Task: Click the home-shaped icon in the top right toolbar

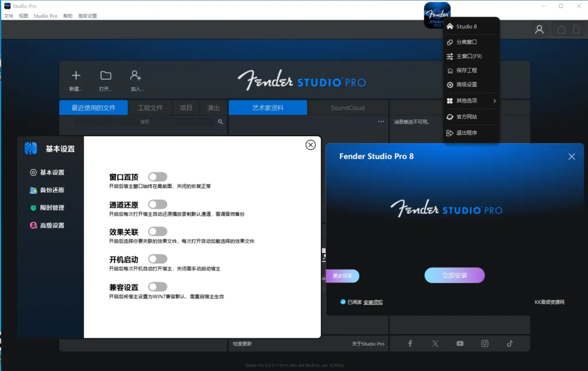Action: pyautogui.click(x=561, y=29)
